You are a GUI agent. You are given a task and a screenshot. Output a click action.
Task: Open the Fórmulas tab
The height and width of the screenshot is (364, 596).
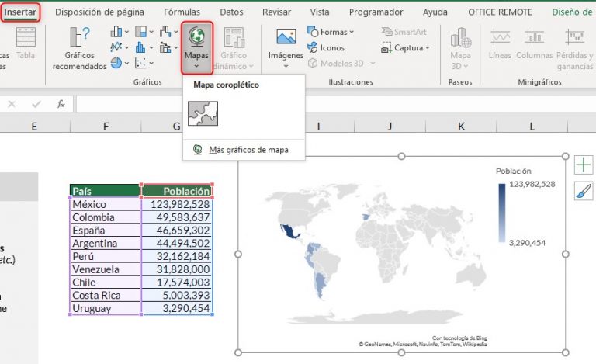tap(182, 12)
